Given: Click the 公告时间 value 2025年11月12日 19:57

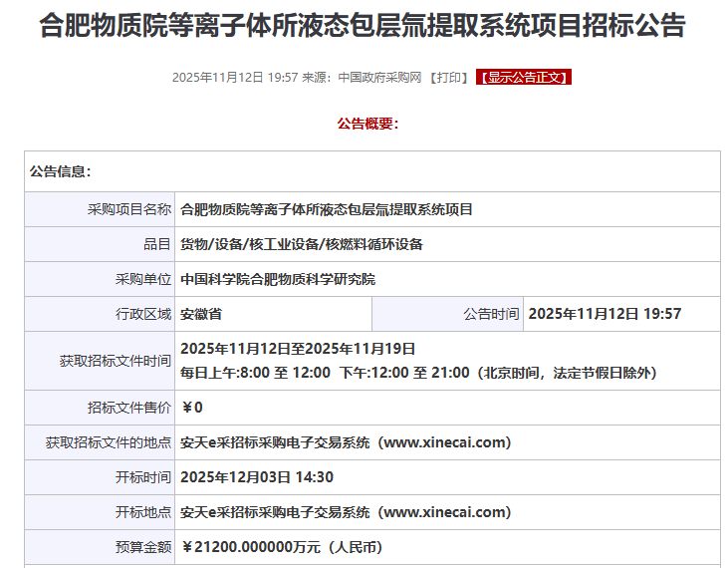Looking at the screenshot, I should point(605,314).
